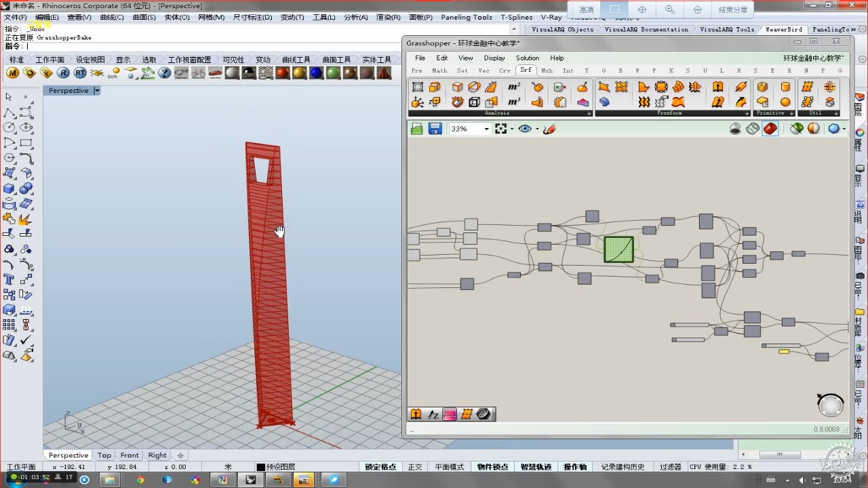This screenshot has height=488, width=868.
Task: Toggle 平面模式 planar mode in status bar
Action: 449,467
